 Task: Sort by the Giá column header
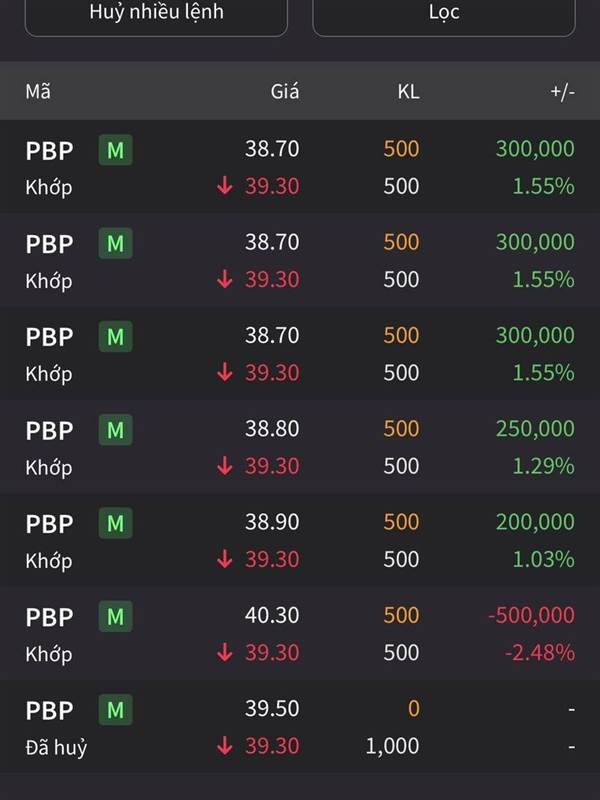click(285, 91)
